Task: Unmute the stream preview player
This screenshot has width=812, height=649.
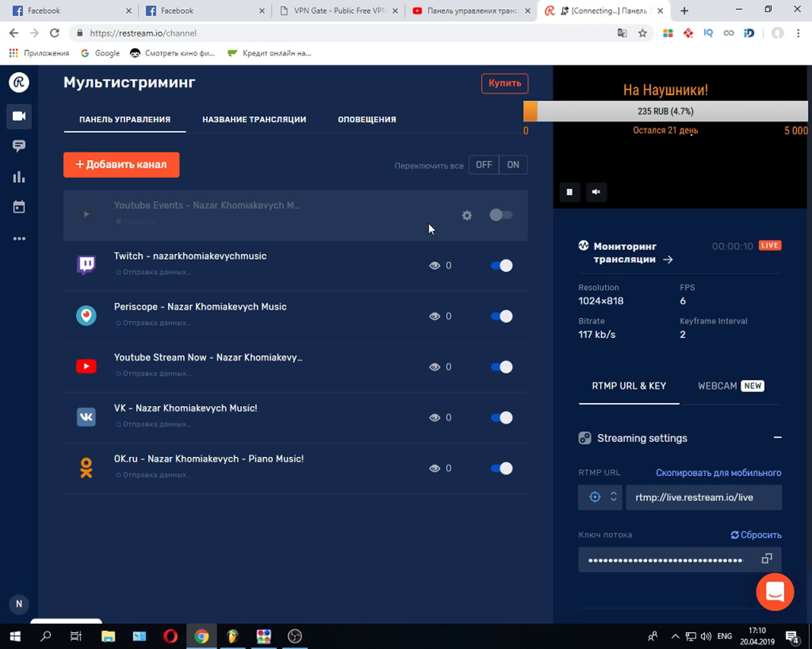Action: 596,192
